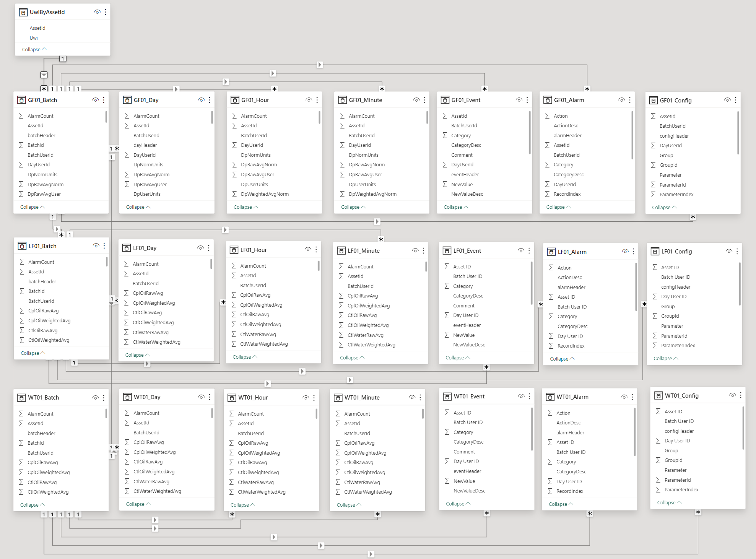Open more options menu on GF01_Alarm
Screen dimensions: 756x559
[630, 100]
